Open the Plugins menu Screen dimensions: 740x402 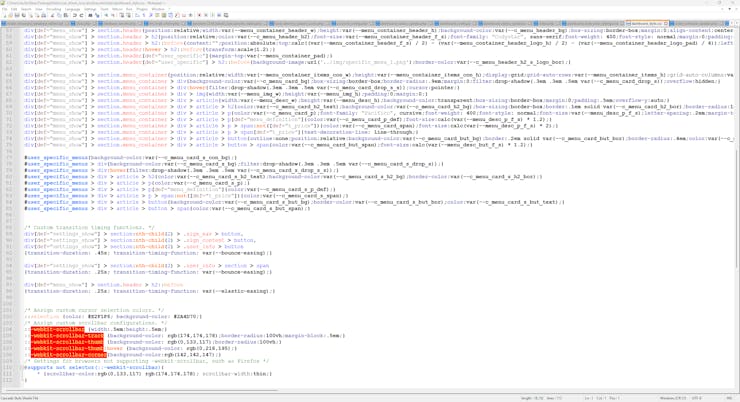click(x=143, y=9)
